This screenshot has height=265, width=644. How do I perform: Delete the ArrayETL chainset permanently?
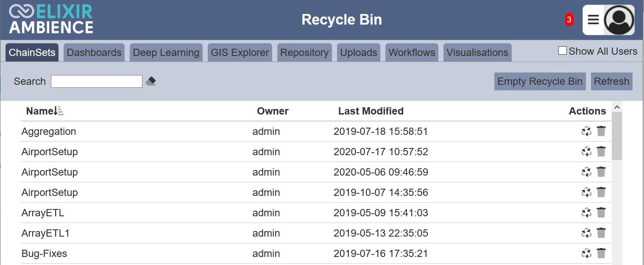click(x=601, y=213)
